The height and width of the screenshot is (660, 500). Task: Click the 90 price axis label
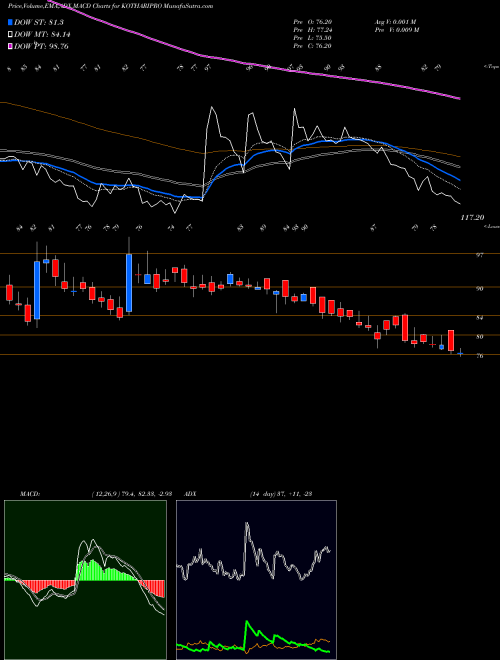click(x=481, y=289)
